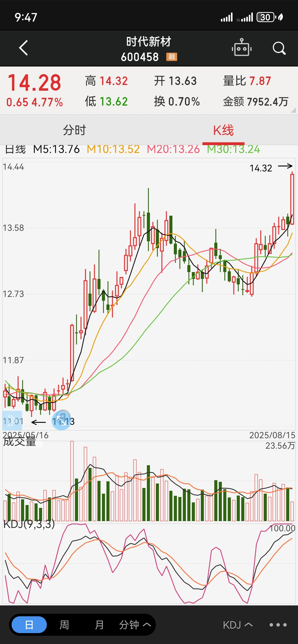The image size is (298, 644).
Task: Open the KDJ indicator selector
Action: [238, 625]
